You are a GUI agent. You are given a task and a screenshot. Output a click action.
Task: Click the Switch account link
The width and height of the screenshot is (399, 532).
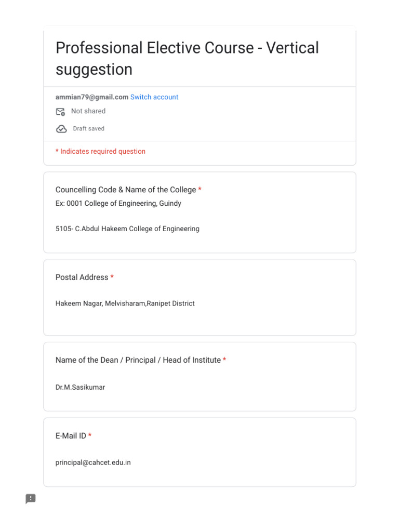coord(154,97)
